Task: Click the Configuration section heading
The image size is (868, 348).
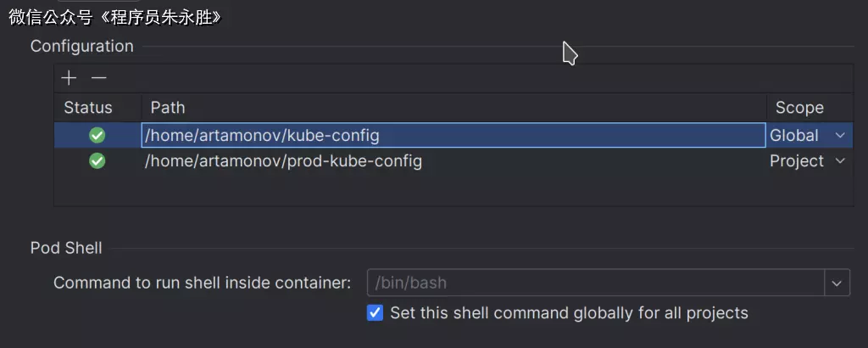Action: tap(82, 46)
